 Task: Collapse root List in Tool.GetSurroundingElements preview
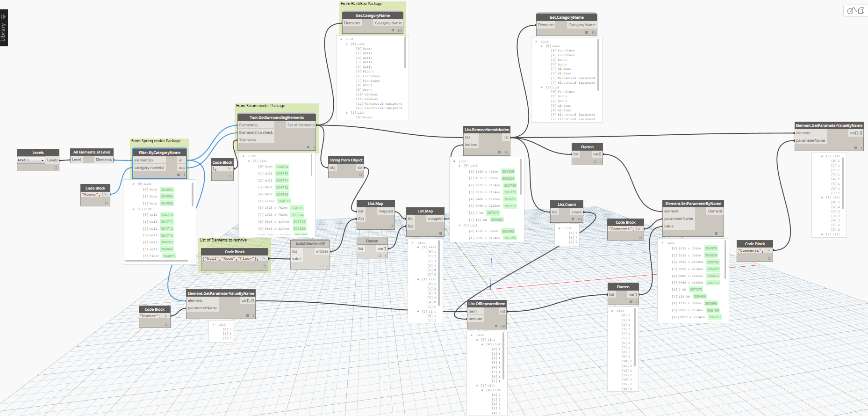tap(244, 156)
